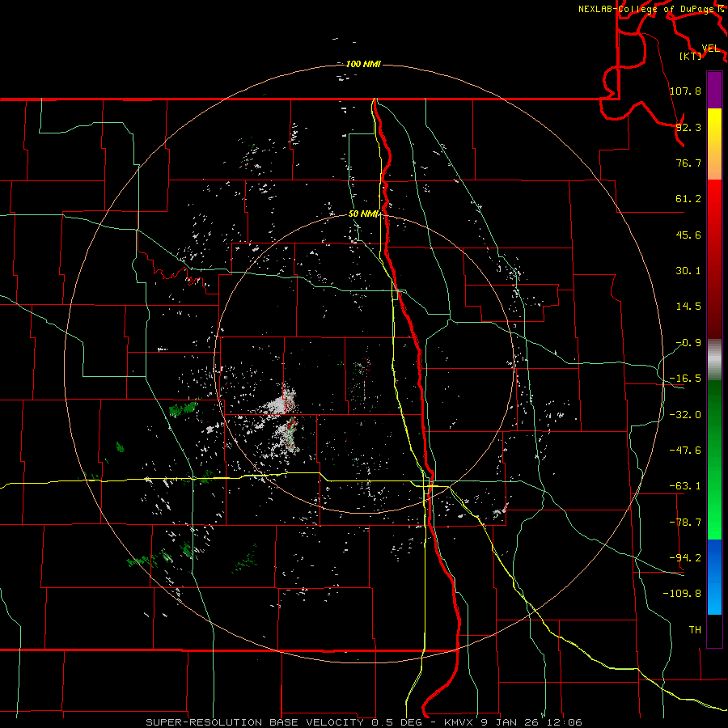Screen dimensions: 728x728
Task: Click the -109.8 velocity scale value
Action: pos(682,594)
